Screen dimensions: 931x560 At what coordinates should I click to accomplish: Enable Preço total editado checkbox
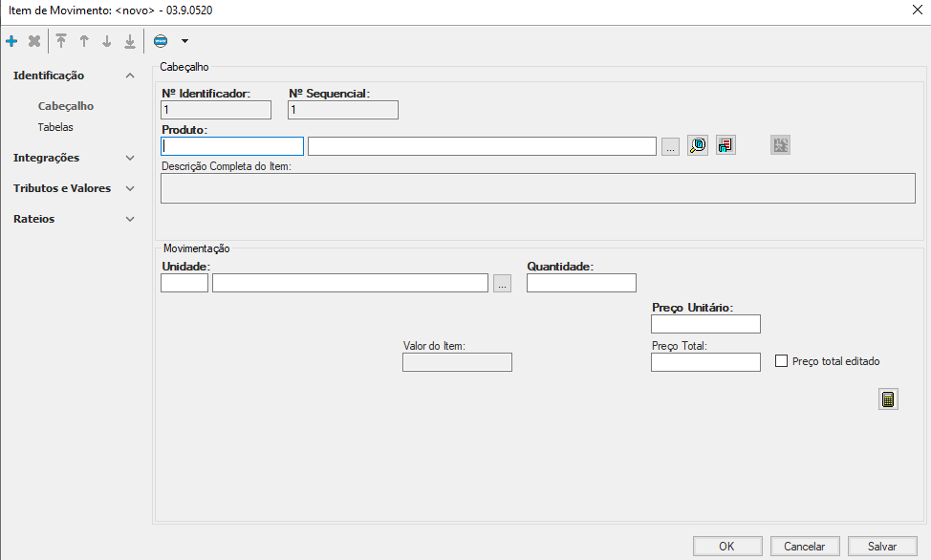781,361
